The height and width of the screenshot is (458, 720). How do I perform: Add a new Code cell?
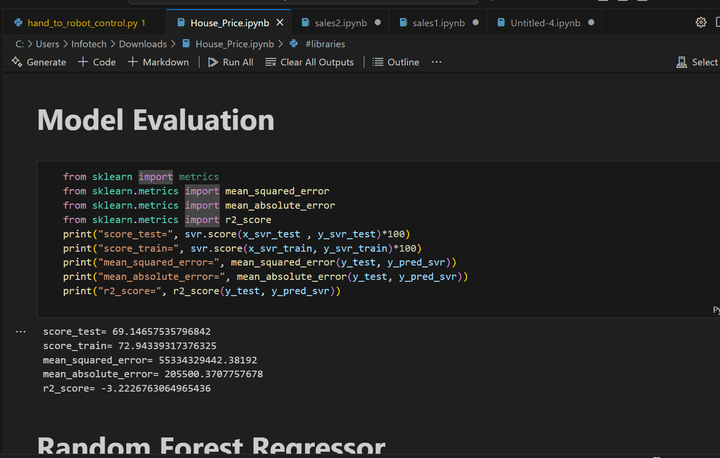(97, 62)
